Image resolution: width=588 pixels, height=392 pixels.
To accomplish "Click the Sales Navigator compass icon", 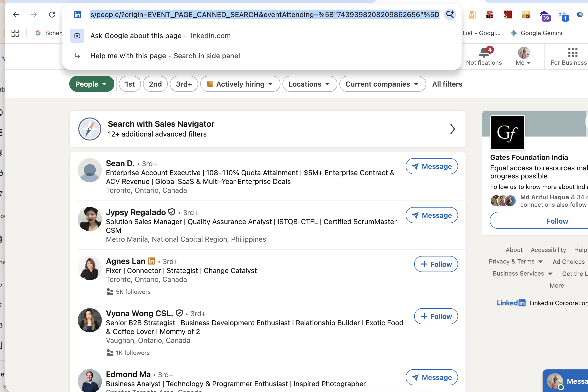I will [90, 129].
